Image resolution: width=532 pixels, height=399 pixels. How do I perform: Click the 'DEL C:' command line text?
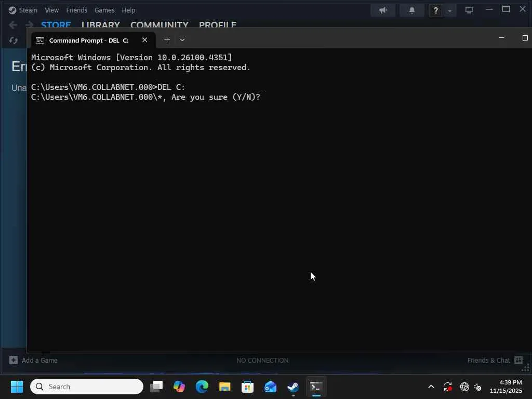coord(171,87)
